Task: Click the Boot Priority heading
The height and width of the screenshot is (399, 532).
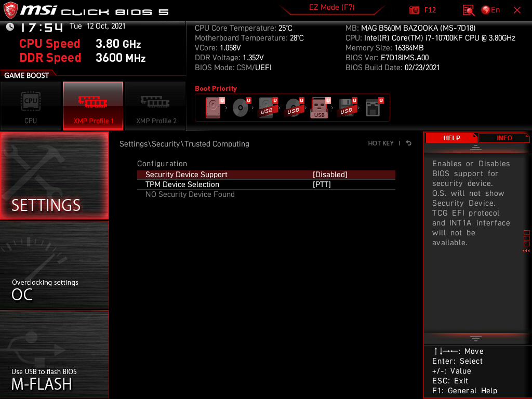Action: [x=216, y=88]
